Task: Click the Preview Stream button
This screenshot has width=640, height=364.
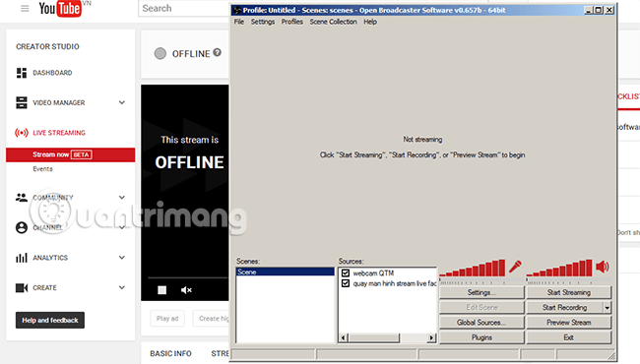Action: 568,323
